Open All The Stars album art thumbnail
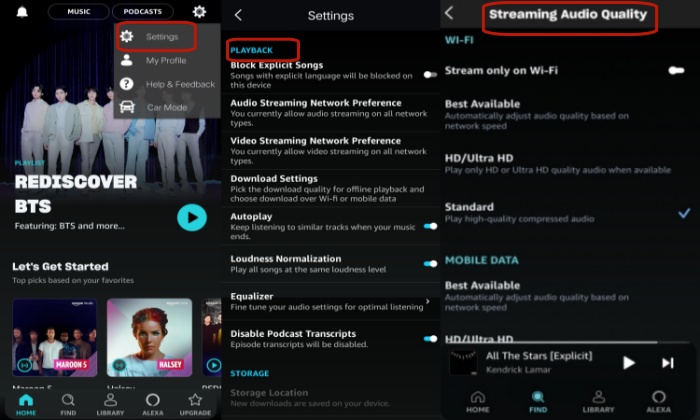Screen dimensions: 700x420 (x=462, y=362)
